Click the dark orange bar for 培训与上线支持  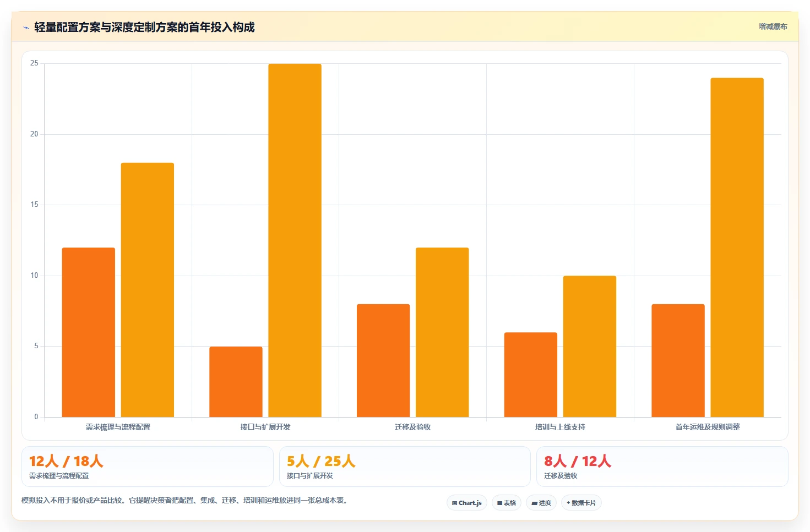click(x=531, y=375)
